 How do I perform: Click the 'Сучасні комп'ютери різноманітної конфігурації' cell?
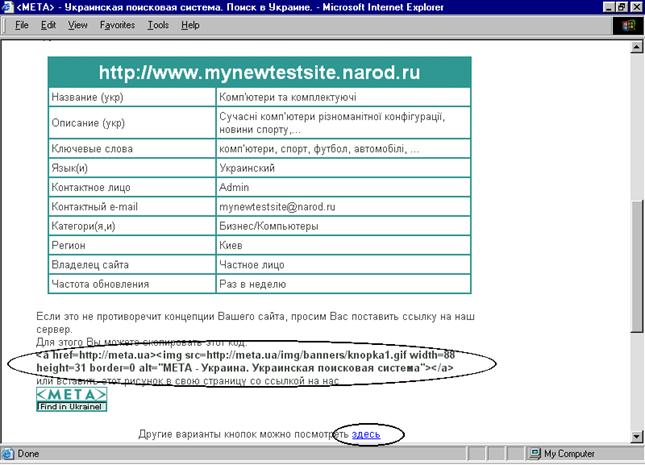pyautogui.click(x=343, y=123)
